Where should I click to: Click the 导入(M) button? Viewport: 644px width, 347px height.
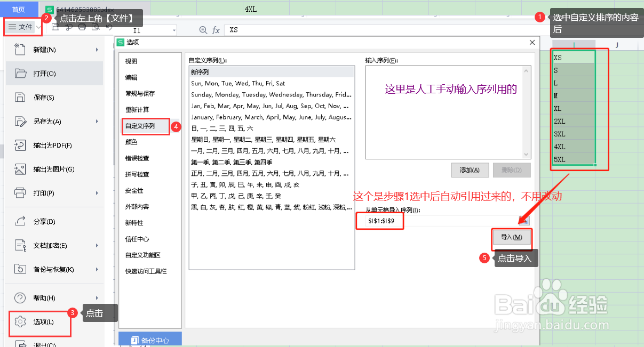(x=511, y=237)
